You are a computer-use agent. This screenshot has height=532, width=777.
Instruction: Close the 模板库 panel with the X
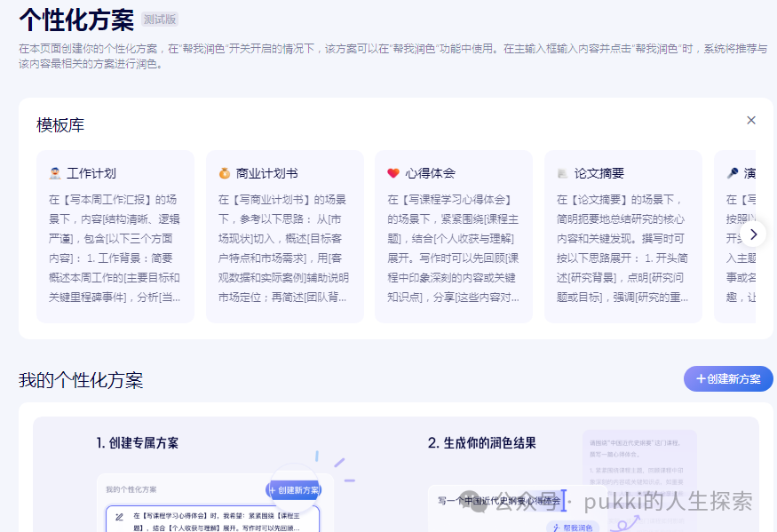click(x=750, y=120)
